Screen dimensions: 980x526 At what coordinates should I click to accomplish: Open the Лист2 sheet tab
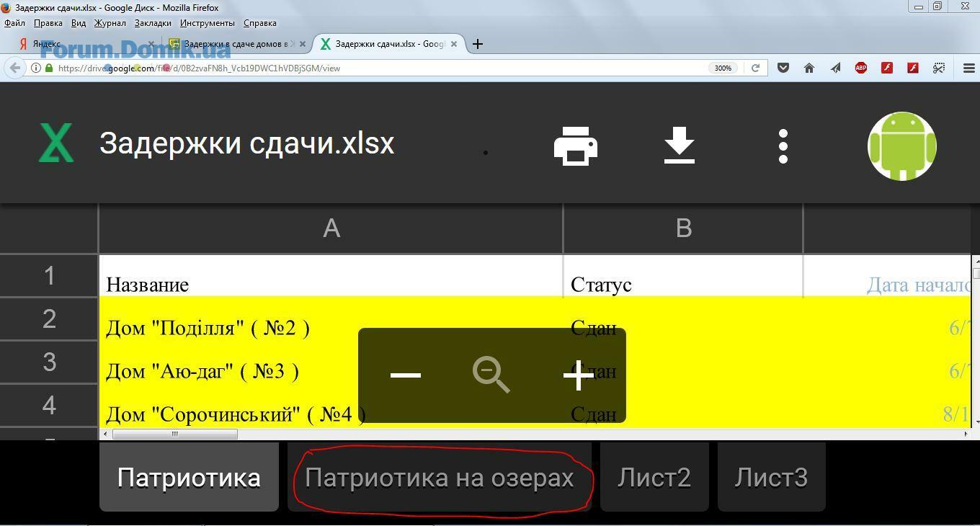tap(654, 477)
